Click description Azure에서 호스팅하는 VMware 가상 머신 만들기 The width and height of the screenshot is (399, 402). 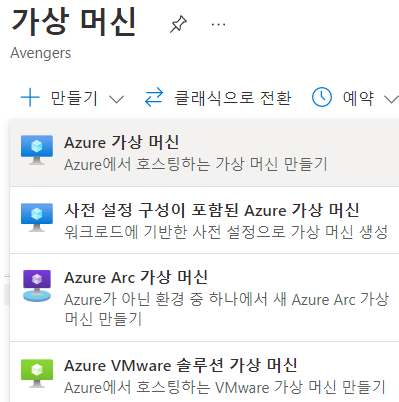225,388
